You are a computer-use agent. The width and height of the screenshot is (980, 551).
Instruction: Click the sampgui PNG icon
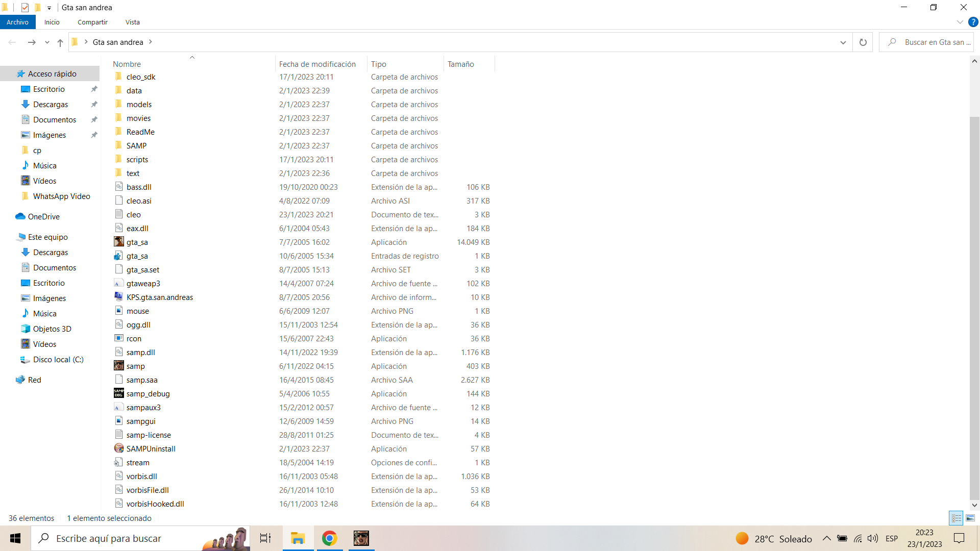coord(118,421)
